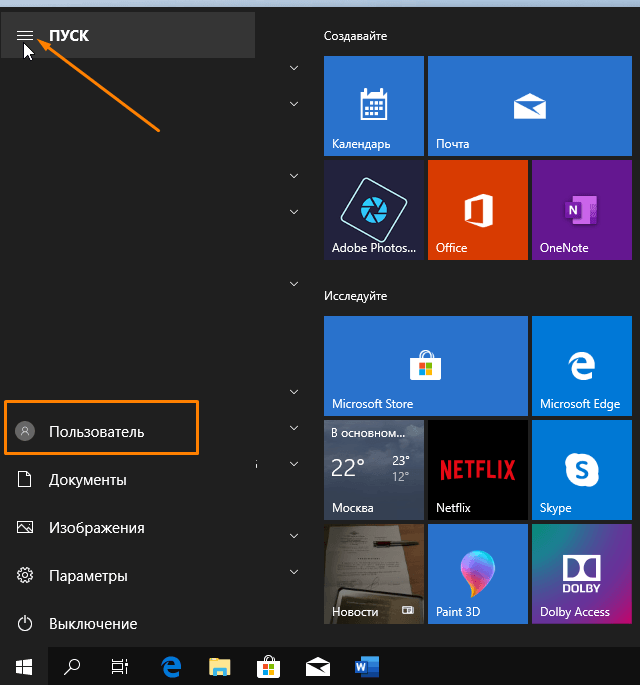Click the Параметры gear icon

(x=25, y=575)
